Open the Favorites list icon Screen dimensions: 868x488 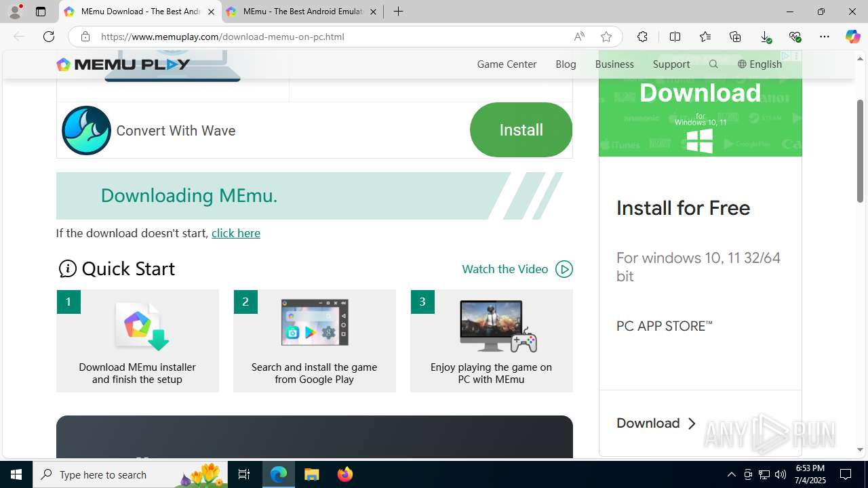coord(705,37)
